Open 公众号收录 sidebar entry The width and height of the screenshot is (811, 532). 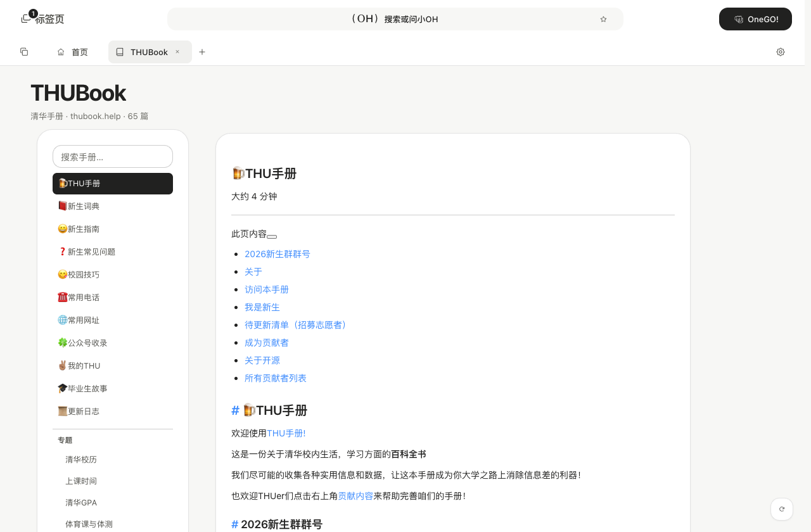pos(113,343)
